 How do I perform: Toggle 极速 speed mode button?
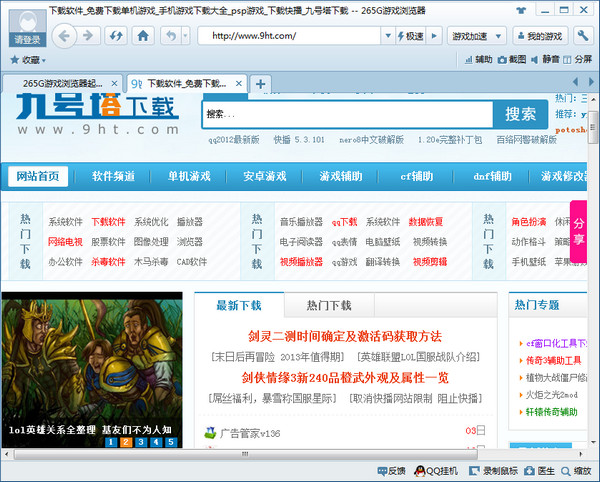410,36
